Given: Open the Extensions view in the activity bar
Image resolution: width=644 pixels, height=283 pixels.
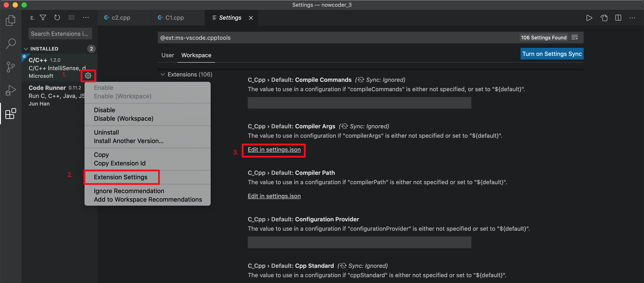Looking at the screenshot, I should click(10, 114).
